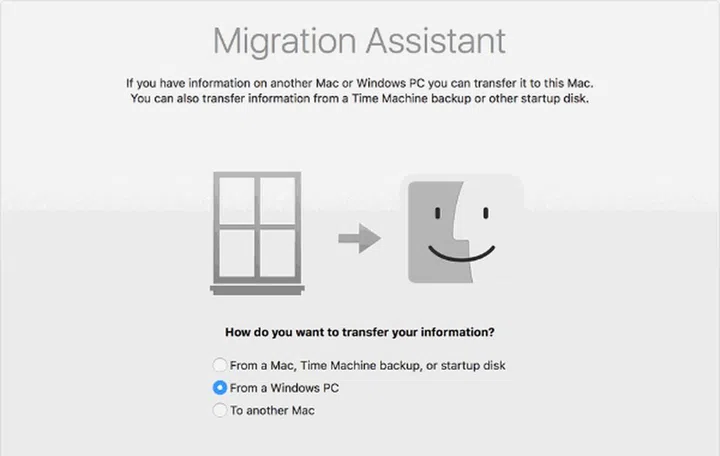Select the 'From a Windows PC' radio button
The height and width of the screenshot is (456, 720).
pyautogui.click(x=220, y=388)
